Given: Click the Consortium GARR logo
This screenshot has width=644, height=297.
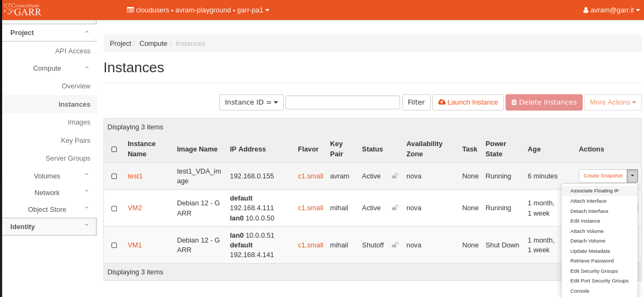Looking at the screenshot, I should (x=23, y=9).
